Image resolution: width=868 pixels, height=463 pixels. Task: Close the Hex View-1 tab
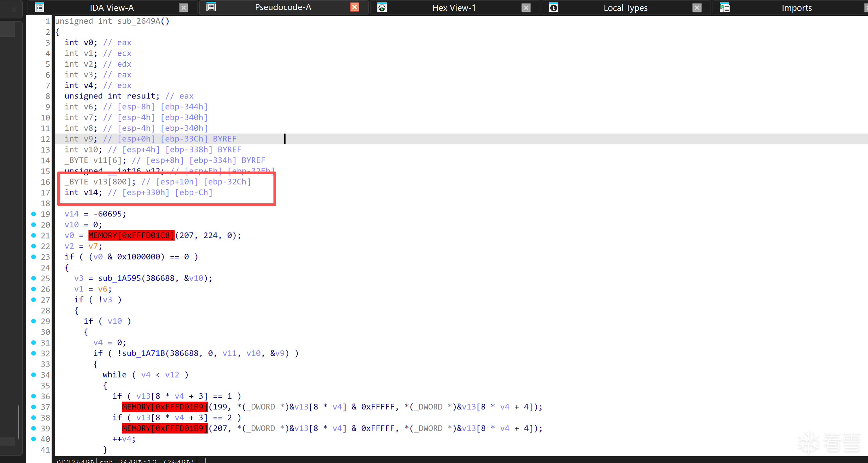[526, 8]
